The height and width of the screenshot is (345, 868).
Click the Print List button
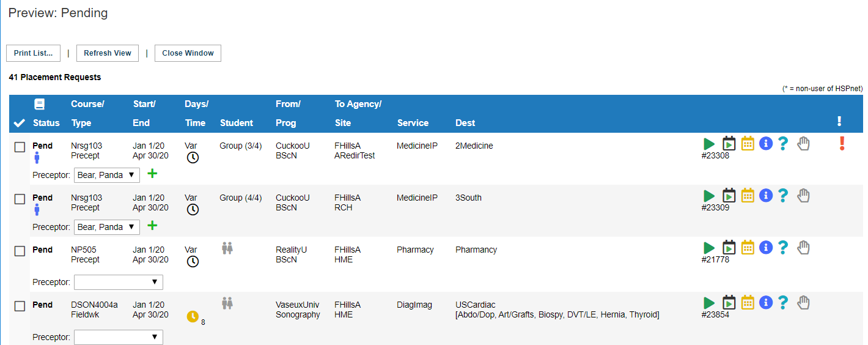(34, 53)
